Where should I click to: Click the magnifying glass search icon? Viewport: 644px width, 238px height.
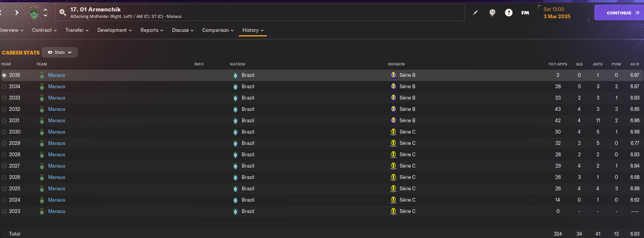pyautogui.click(x=62, y=13)
